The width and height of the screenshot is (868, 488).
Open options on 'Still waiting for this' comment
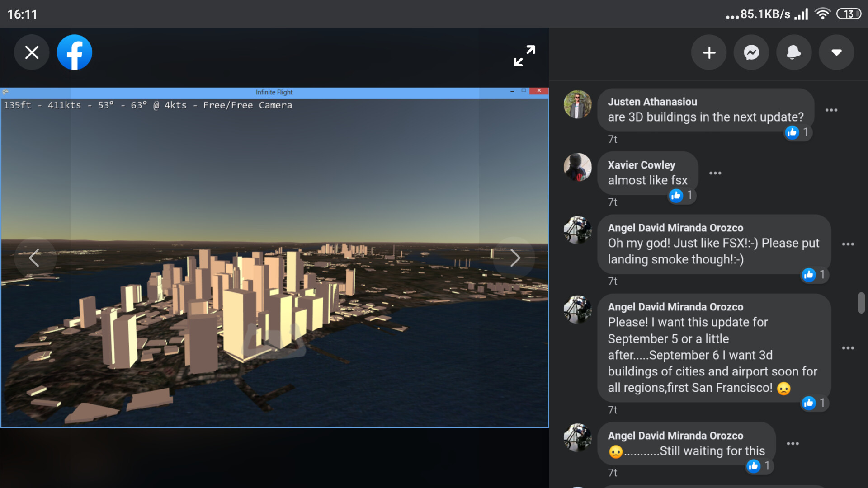pos(793,444)
